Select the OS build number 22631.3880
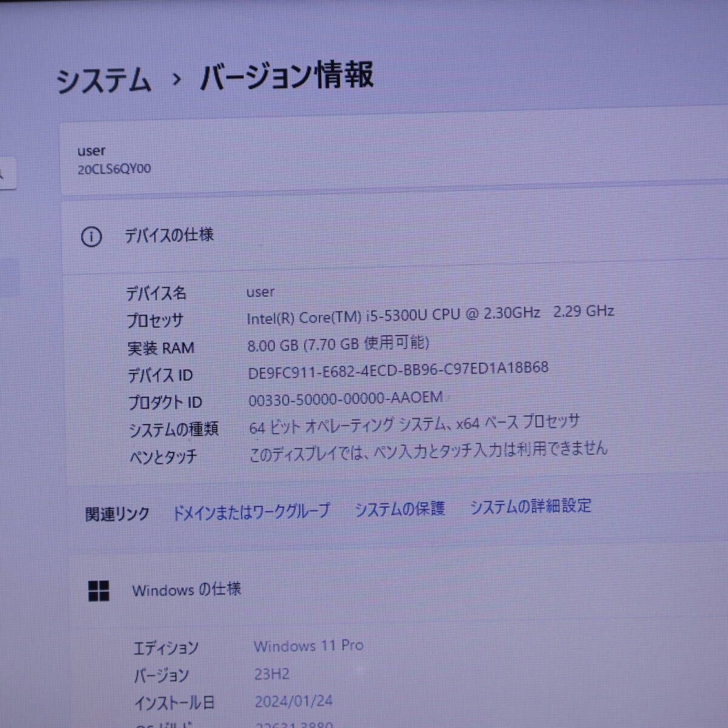 (x=294, y=724)
